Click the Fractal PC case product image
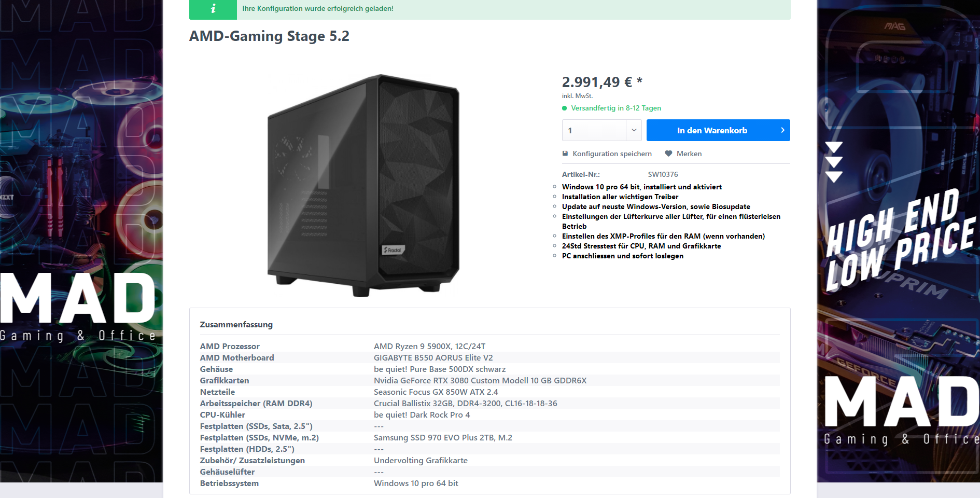The image size is (980, 498). (x=363, y=186)
